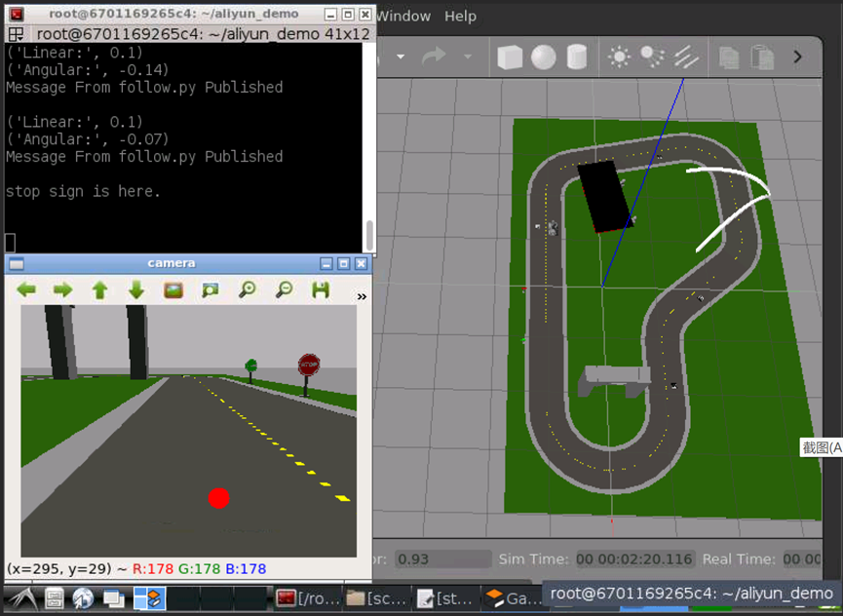Click the Copy icon in Gazebo toolbar
The image size is (843, 616).
tap(729, 58)
